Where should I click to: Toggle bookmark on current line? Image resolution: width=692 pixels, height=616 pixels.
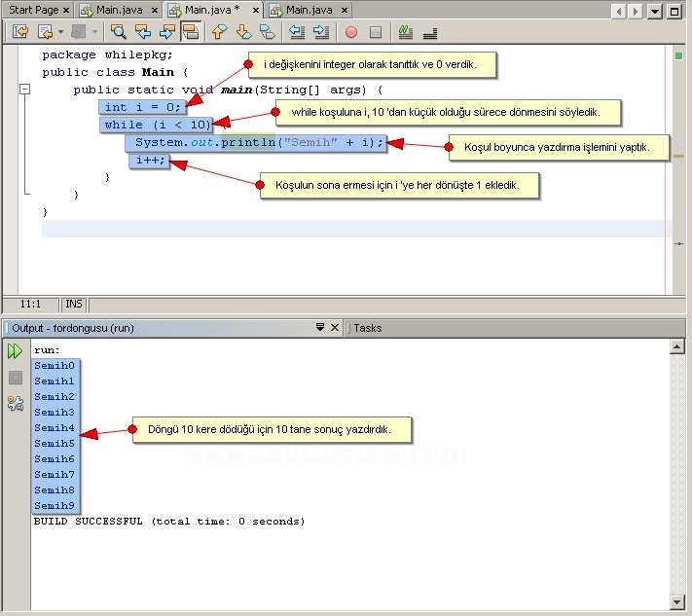tap(268, 32)
